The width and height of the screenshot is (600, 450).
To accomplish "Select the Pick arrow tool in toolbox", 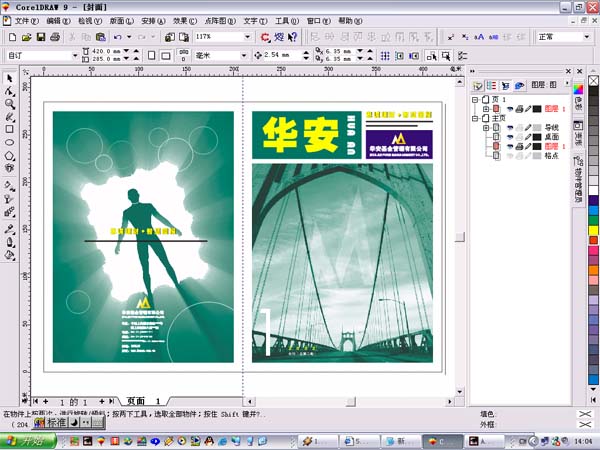I will pyautogui.click(x=10, y=78).
